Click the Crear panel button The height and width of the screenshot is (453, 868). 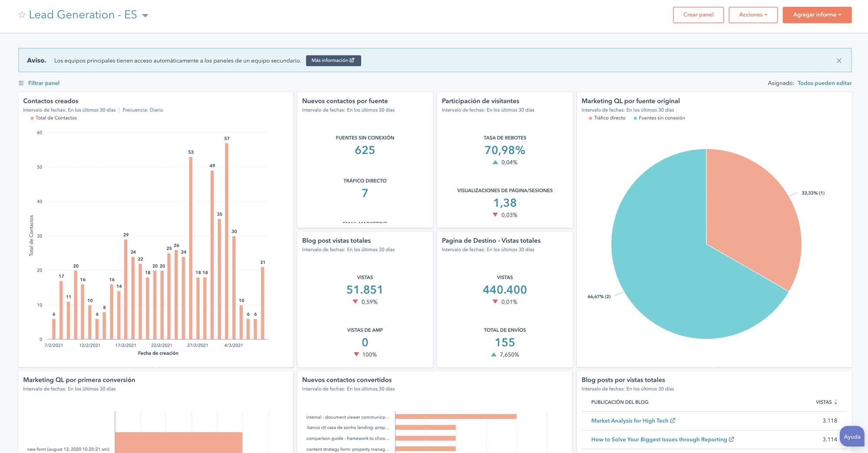pos(698,14)
